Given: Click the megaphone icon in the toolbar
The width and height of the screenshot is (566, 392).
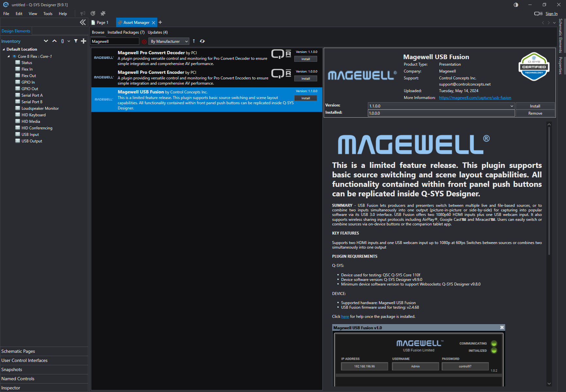Looking at the screenshot, I should (83, 13).
